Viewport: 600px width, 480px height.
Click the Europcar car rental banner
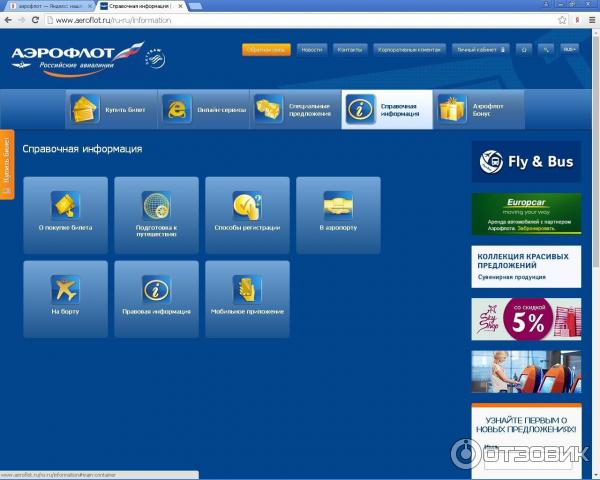[526, 214]
